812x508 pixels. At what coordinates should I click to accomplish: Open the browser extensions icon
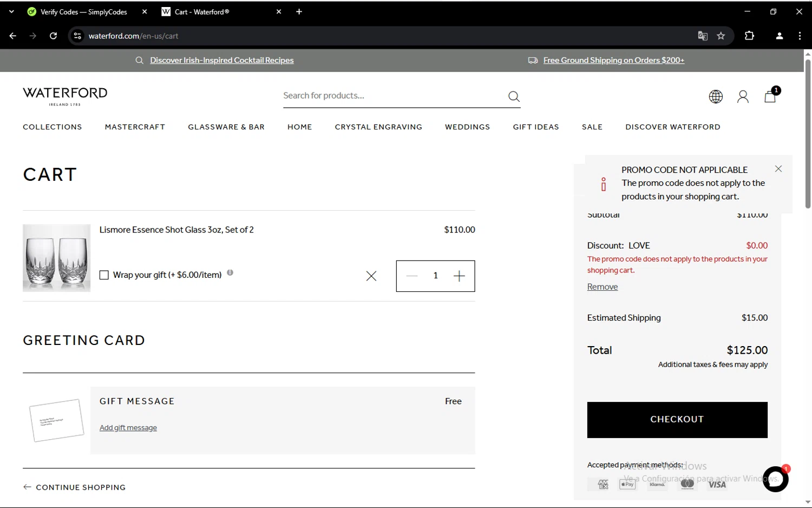point(749,36)
